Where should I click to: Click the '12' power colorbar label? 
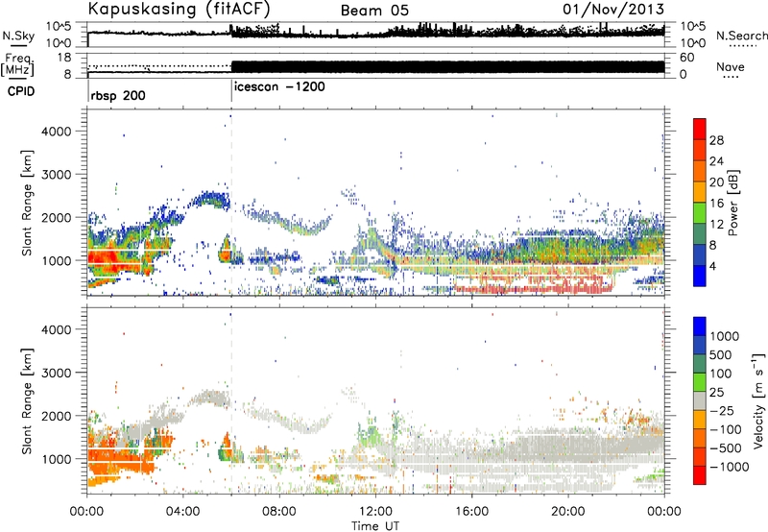click(x=716, y=225)
